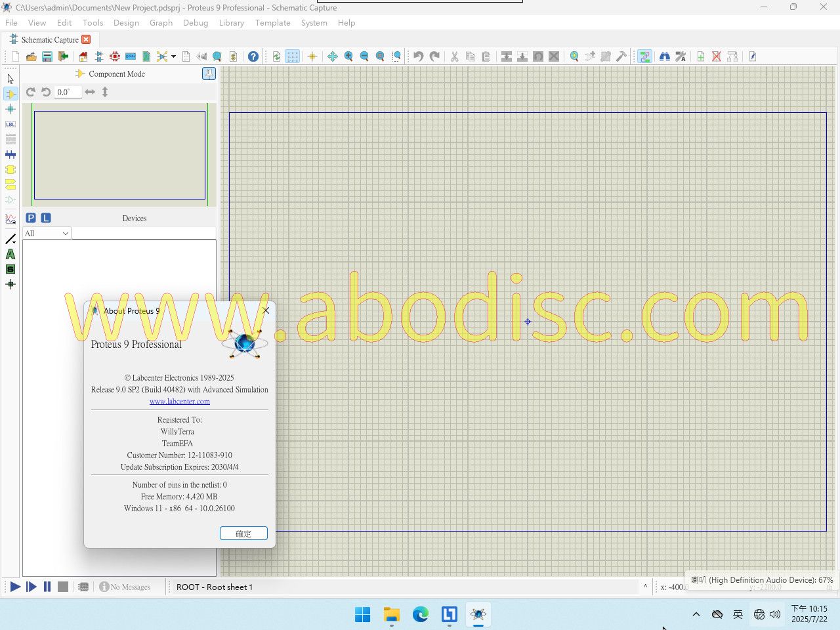Open search and tag binoculars icon

click(665, 56)
